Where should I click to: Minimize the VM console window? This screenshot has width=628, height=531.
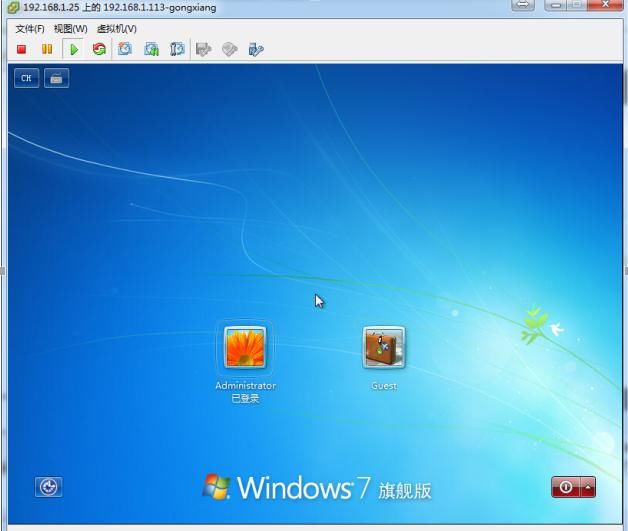click(x=555, y=5)
